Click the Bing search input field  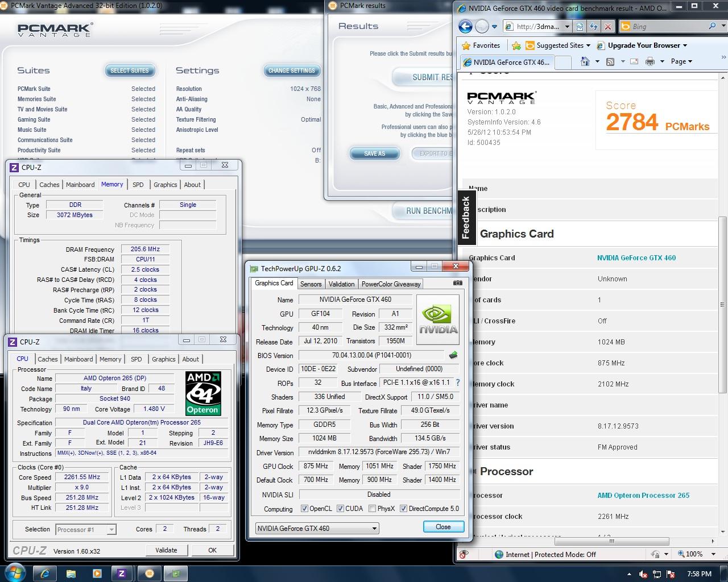(x=668, y=27)
